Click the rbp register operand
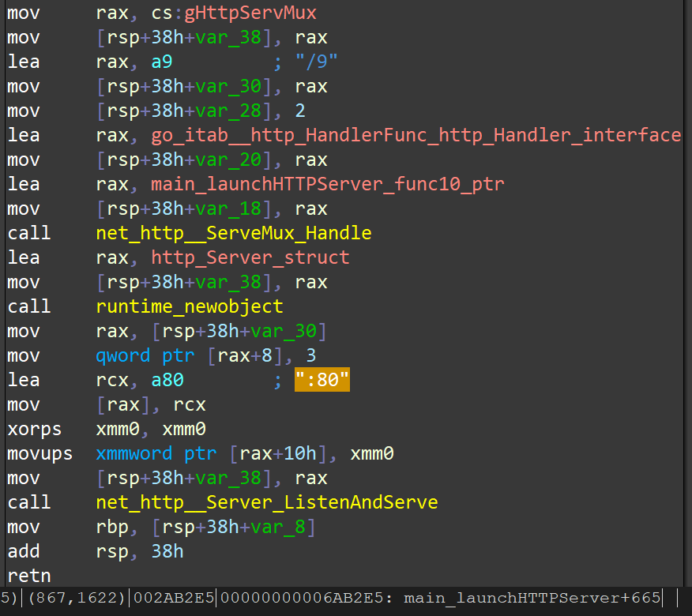Viewport: 692px width, 616px height. pos(112,527)
